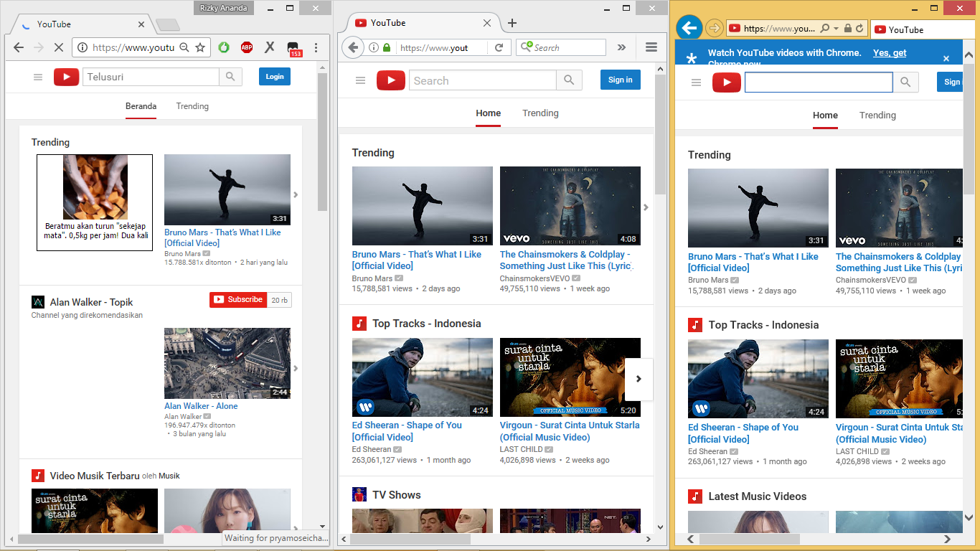
Task: Close the YouTube tab in Firefox
Action: [x=487, y=23]
